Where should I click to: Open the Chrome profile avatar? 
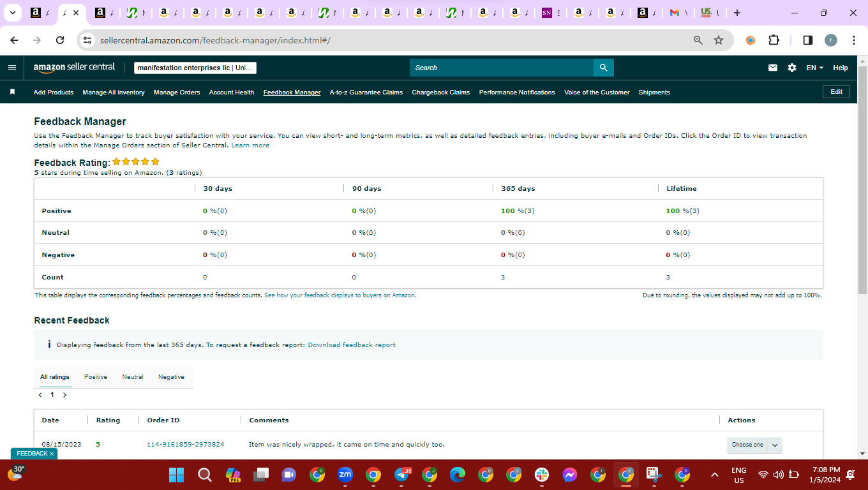[830, 40]
